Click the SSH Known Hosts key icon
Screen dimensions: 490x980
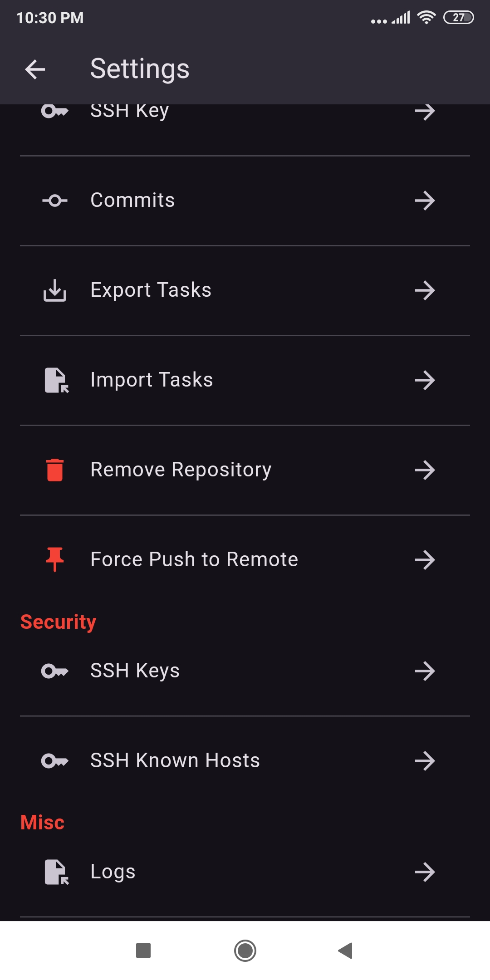coord(55,761)
